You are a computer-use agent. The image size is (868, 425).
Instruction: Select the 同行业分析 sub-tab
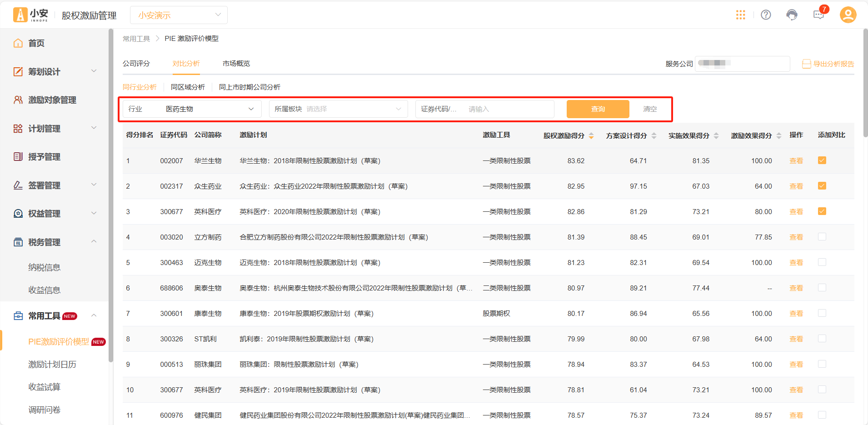tap(140, 87)
